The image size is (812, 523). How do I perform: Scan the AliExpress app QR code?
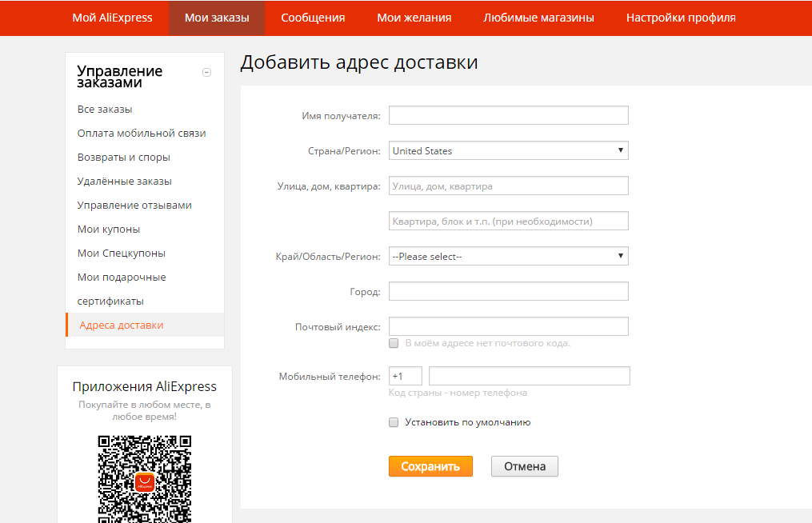point(145,479)
